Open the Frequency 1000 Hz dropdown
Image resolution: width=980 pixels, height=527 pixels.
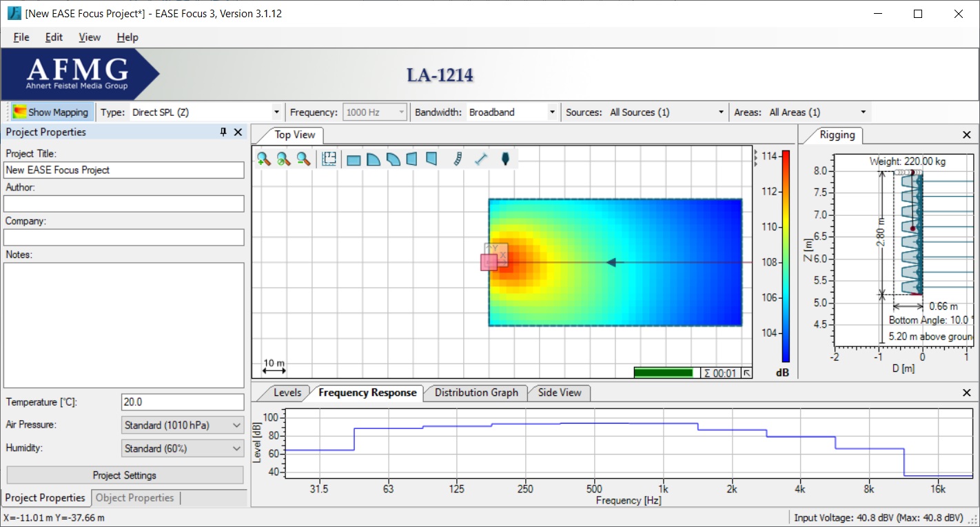[x=401, y=112]
